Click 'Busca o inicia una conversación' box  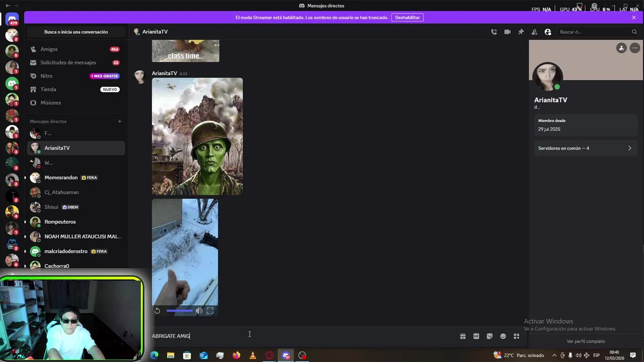[x=76, y=32]
